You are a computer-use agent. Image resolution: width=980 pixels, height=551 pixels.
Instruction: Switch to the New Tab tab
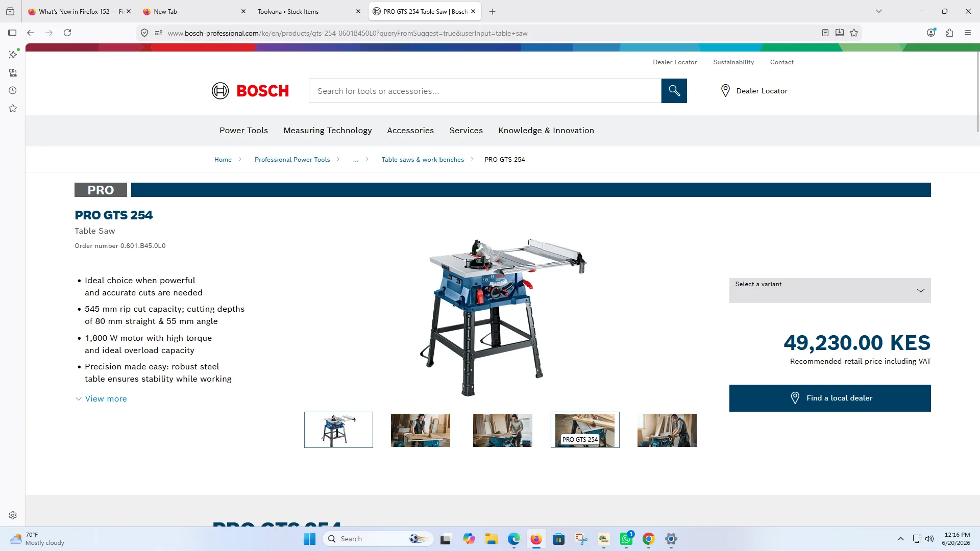[x=194, y=11]
